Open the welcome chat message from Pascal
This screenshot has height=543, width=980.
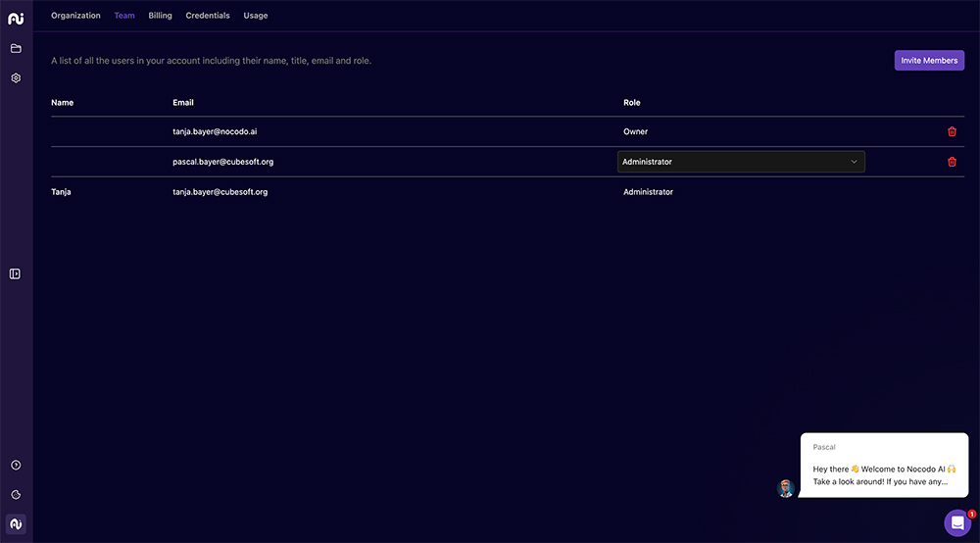884,465
